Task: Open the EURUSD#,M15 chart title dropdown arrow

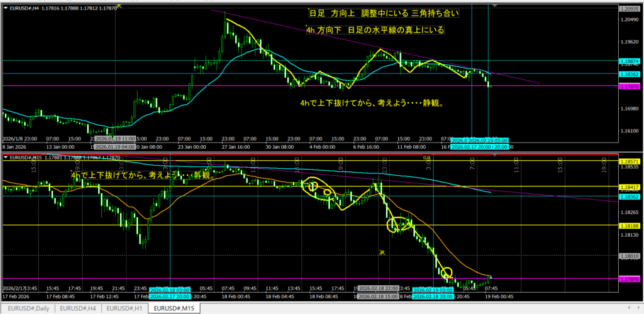Action: click(x=6, y=158)
